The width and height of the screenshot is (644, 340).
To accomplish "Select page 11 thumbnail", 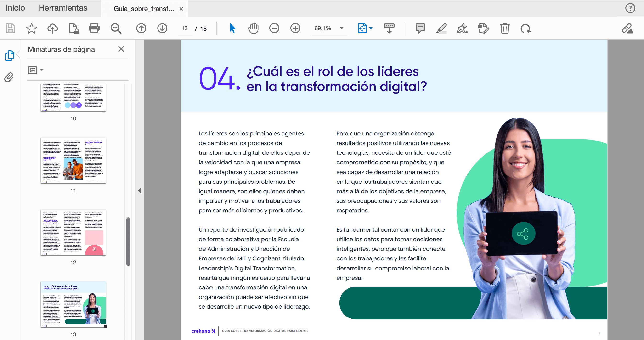I will (73, 160).
